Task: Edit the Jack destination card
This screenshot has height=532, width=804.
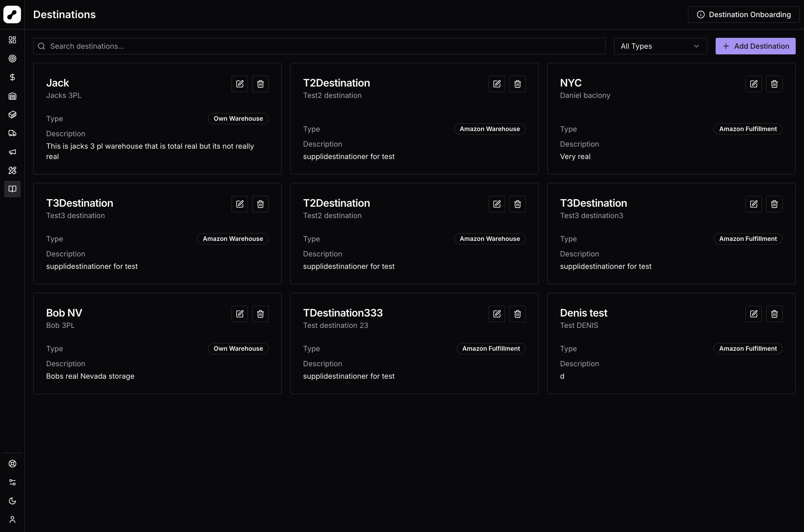Action: coord(240,84)
